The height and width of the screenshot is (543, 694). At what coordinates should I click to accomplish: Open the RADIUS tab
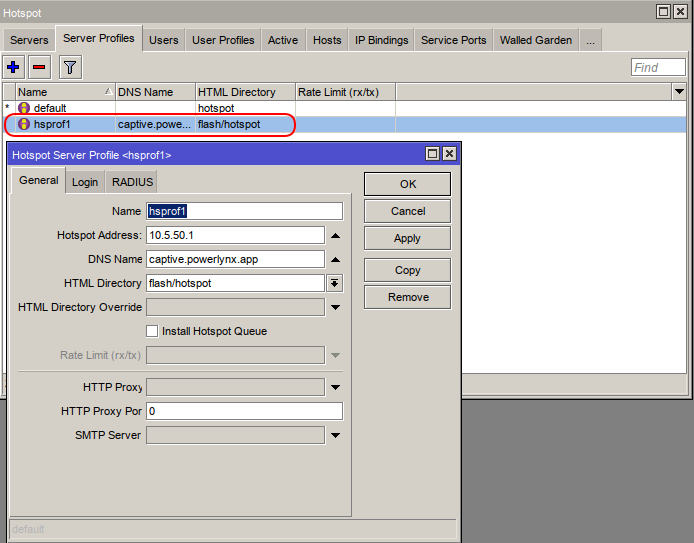(132, 182)
